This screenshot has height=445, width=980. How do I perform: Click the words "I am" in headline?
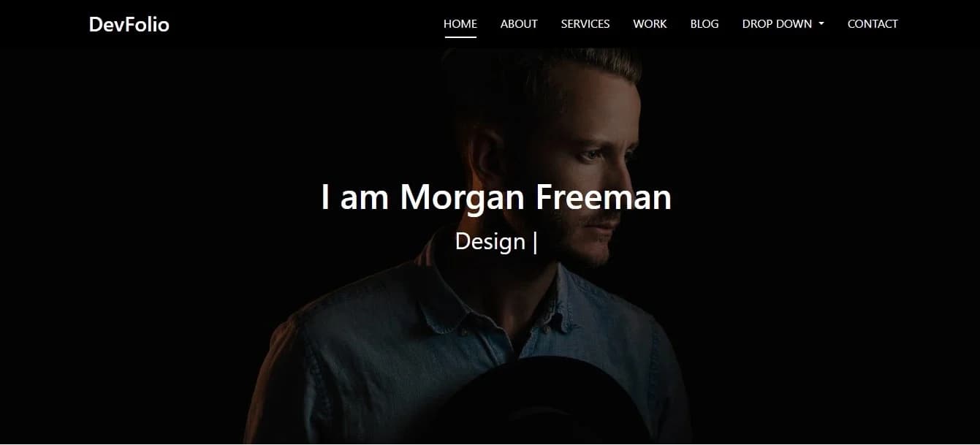(x=354, y=197)
